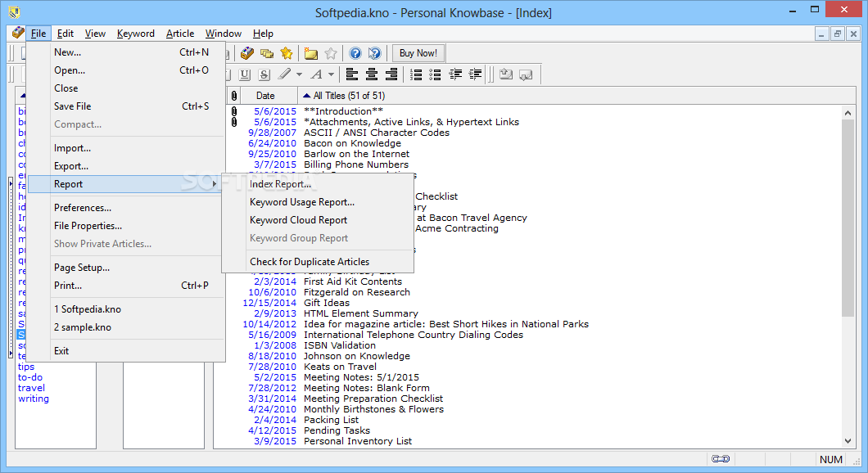Viewport: 868px width, 473px height.
Task: Open the Gift Ideas article
Action: 327,303
